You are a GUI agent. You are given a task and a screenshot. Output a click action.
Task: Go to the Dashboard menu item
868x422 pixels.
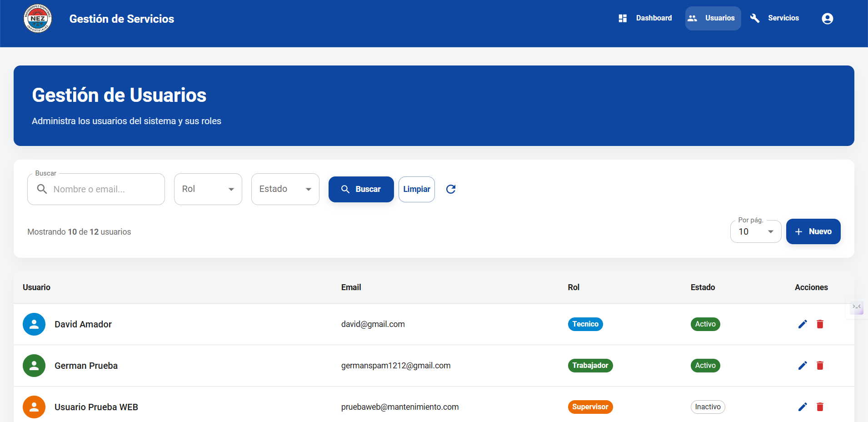tap(645, 18)
